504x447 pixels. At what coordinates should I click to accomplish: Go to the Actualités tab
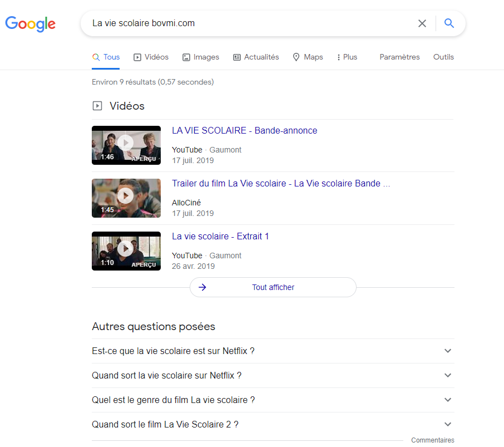[x=256, y=57]
